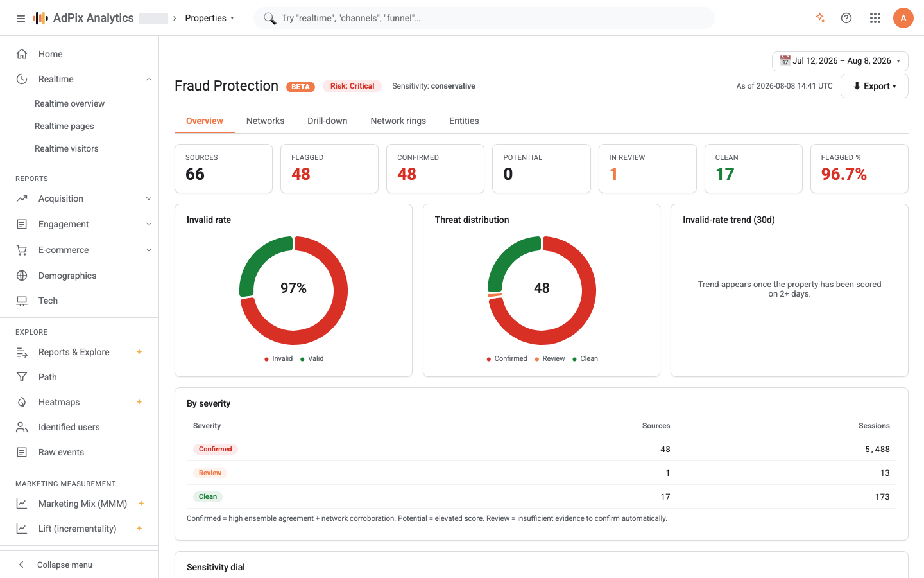Click the Acquisition trend icon
The image size is (924, 578).
pyautogui.click(x=22, y=198)
